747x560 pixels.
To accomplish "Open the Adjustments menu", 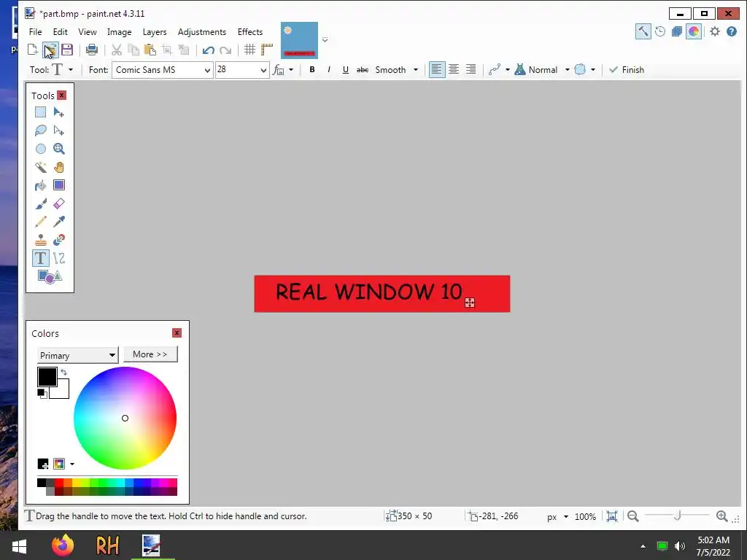I will point(201,32).
